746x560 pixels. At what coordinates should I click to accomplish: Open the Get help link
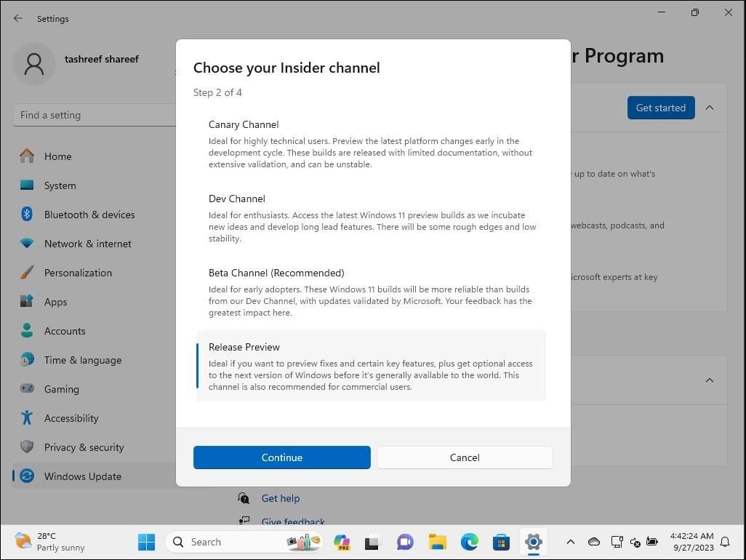[280, 498]
